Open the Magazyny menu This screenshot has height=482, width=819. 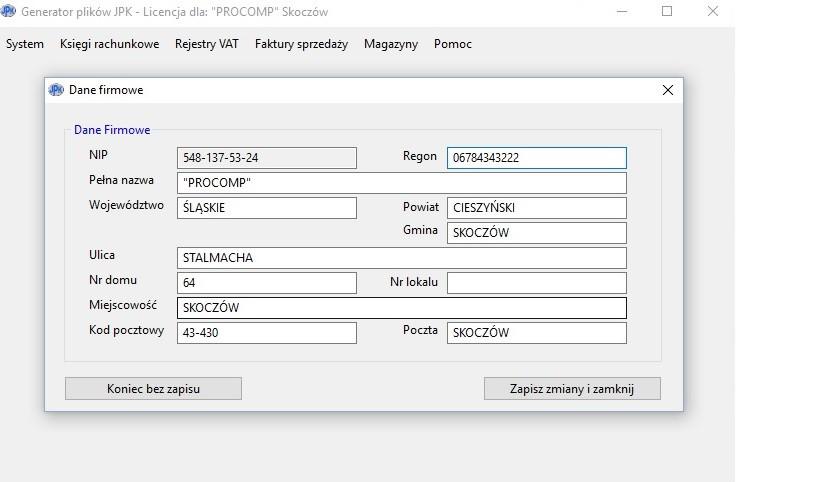(391, 44)
